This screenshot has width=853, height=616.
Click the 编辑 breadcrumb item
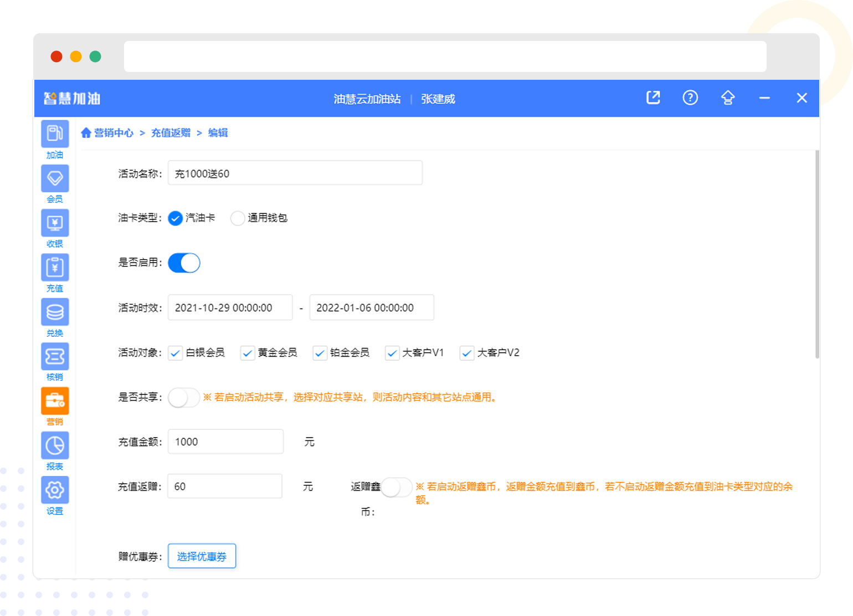(218, 133)
